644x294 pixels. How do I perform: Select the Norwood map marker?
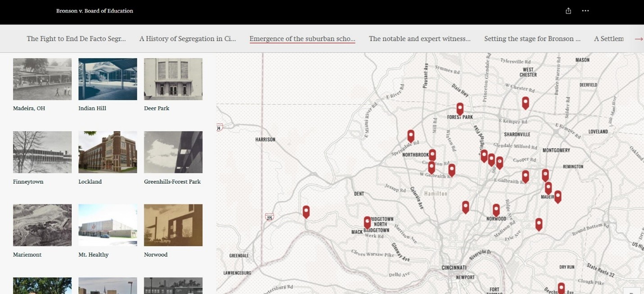point(496,208)
